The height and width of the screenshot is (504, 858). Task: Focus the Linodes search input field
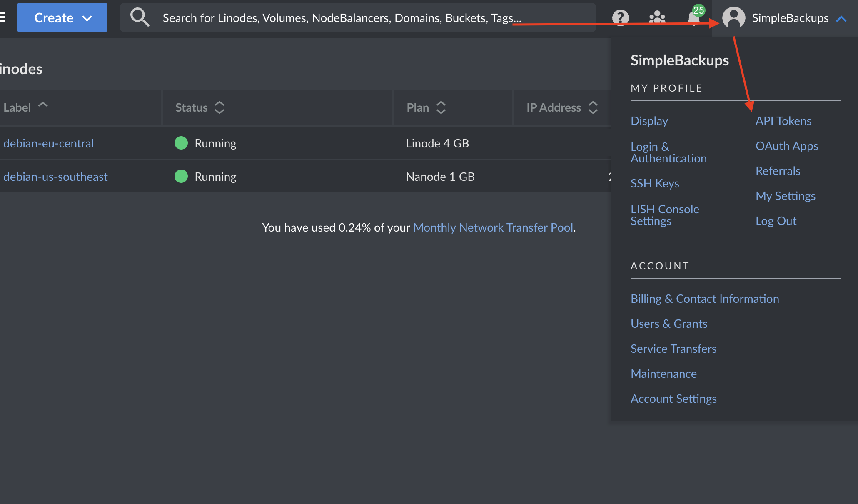[x=342, y=18]
